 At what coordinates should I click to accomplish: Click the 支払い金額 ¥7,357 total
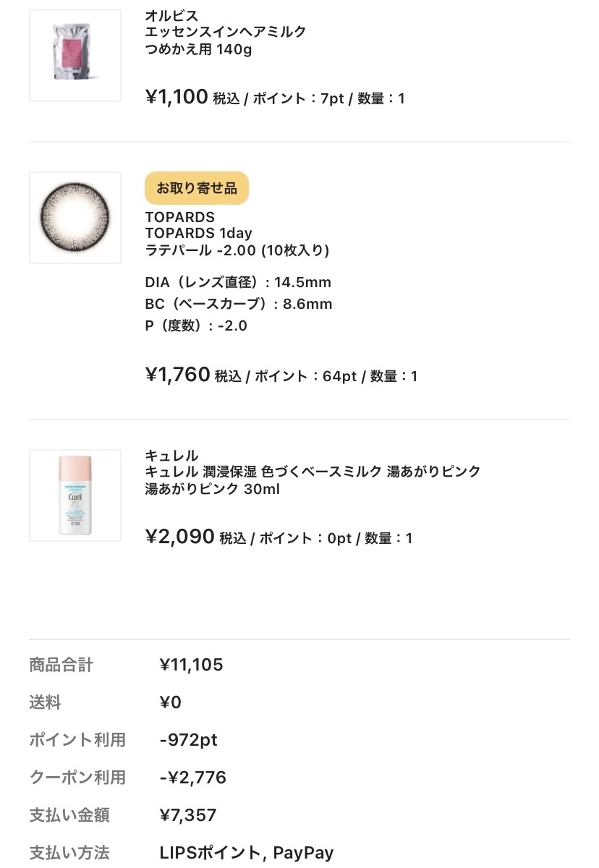coord(188,815)
